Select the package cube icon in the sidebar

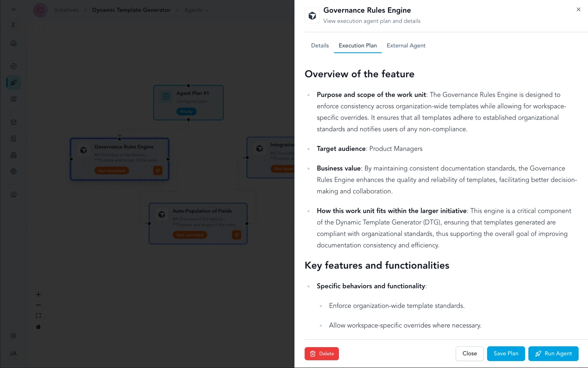point(13,122)
